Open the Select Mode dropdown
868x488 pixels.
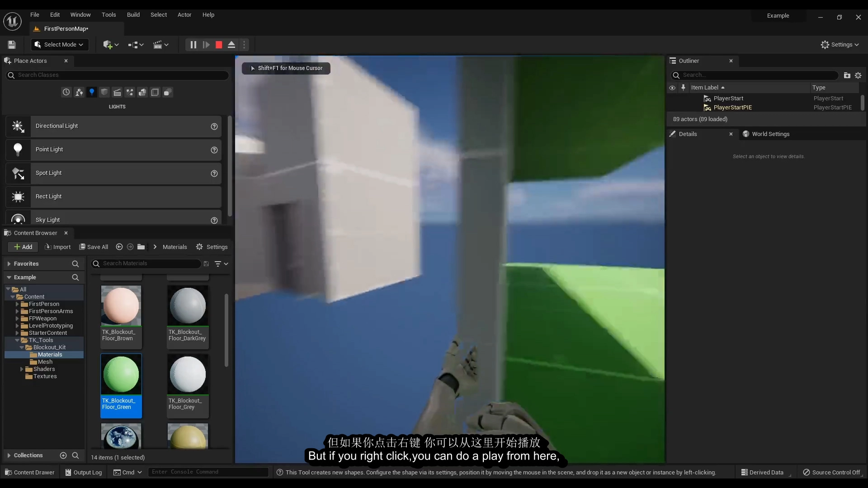coord(60,45)
